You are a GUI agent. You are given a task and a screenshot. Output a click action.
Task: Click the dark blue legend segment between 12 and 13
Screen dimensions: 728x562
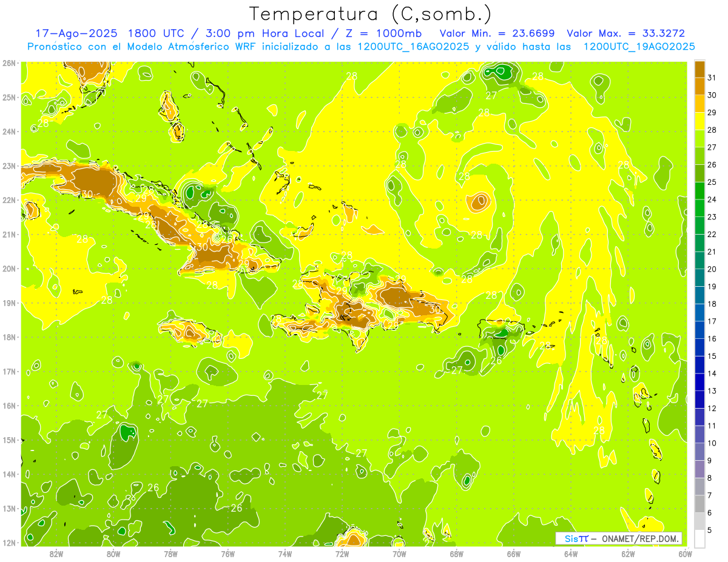pyautogui.click(x=699, y=399)
